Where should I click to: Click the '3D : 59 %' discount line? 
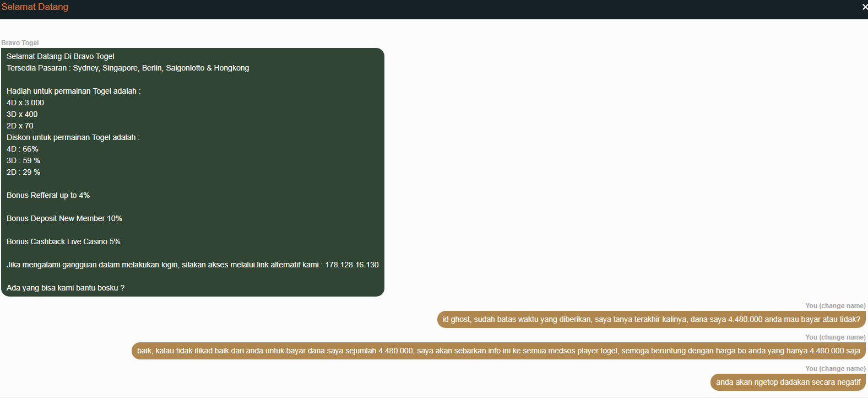24,160
